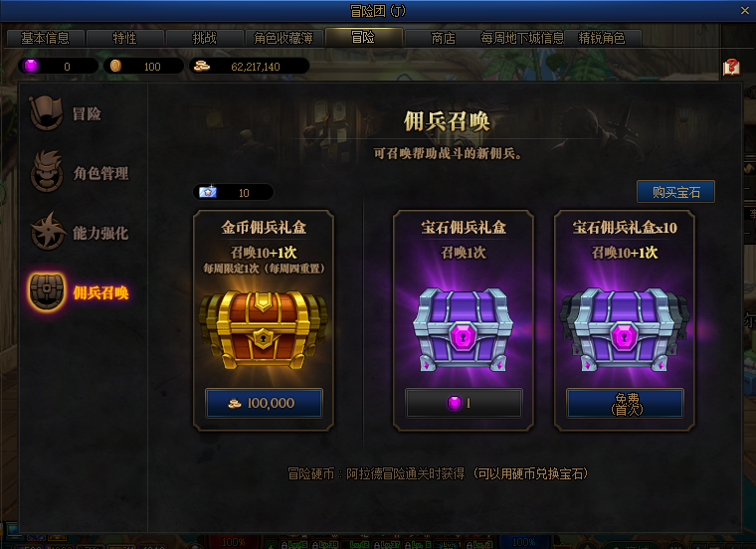The image size is (756, 549).
Task: Click the red question mark help icon
Action: [x=731, y=67]
